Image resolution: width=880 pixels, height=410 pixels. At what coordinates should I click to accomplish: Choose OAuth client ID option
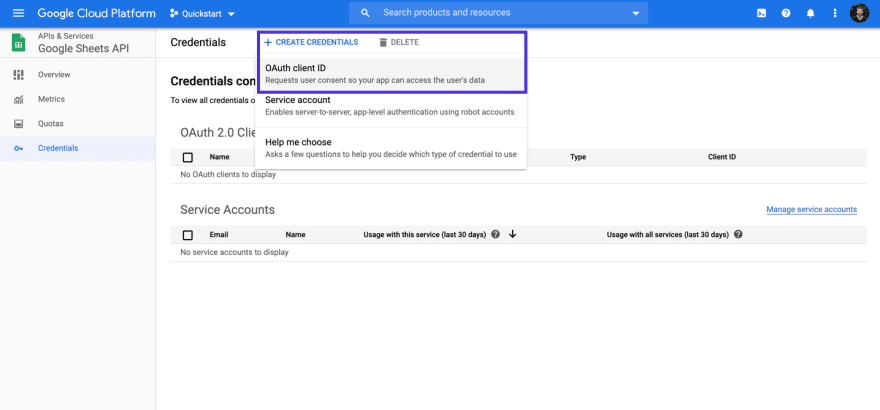click(x=391, y=74)
